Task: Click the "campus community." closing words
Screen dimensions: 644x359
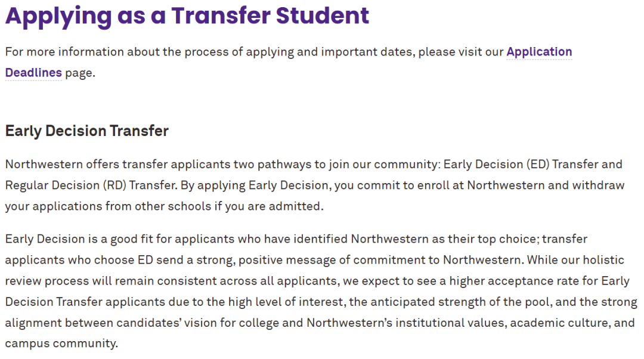Action: pyautogui.click(x=61, y=344)
